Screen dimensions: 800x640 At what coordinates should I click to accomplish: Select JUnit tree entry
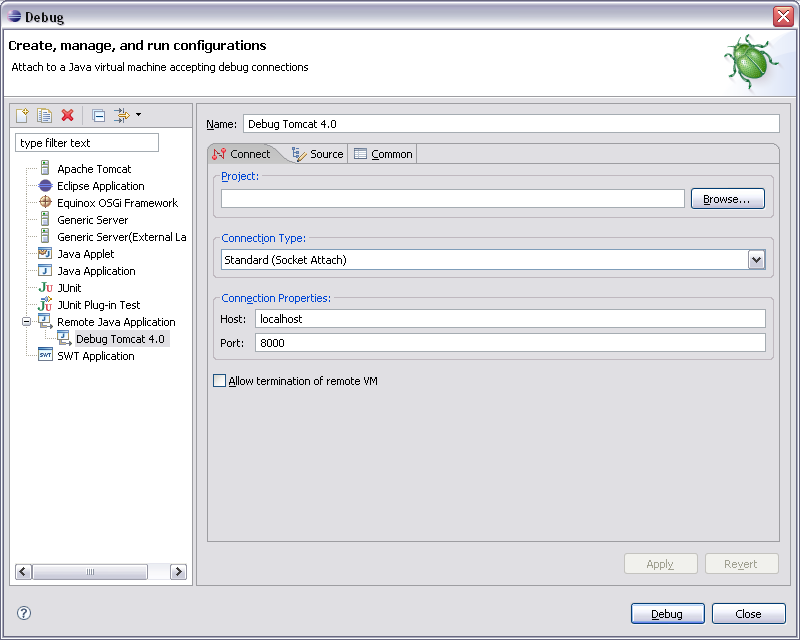tap(69, 288)
